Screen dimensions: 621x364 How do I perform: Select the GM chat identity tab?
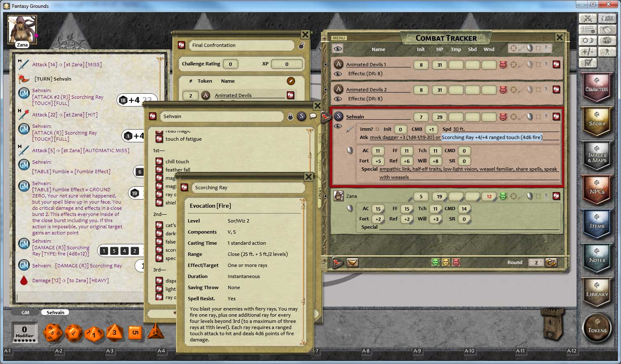tap(25, 312)
